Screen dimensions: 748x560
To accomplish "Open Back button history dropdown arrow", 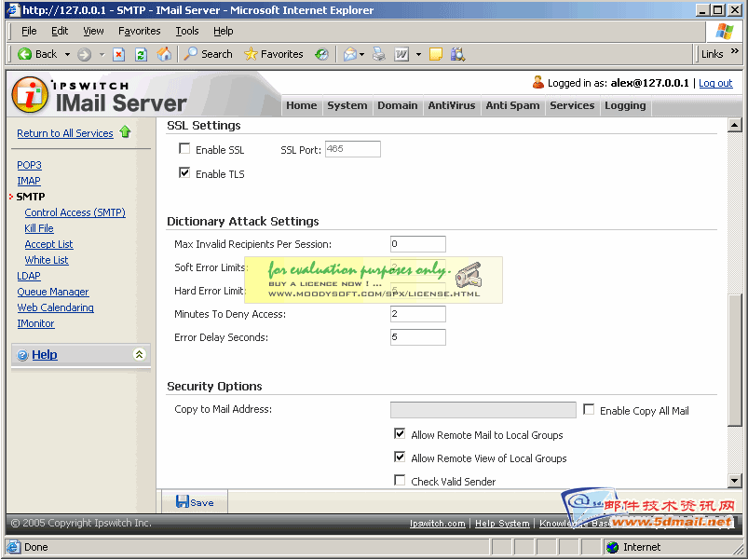I will [66, 54].
